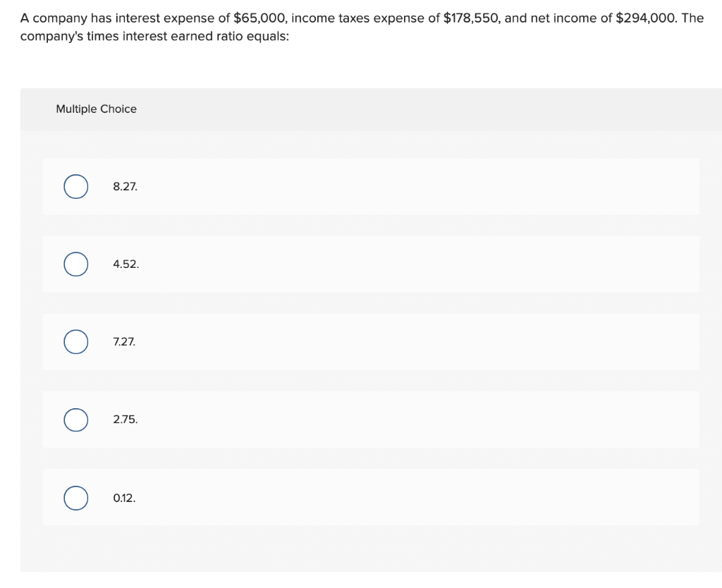
Task: Select the radio button for 2.75
Action: (75, 419)
